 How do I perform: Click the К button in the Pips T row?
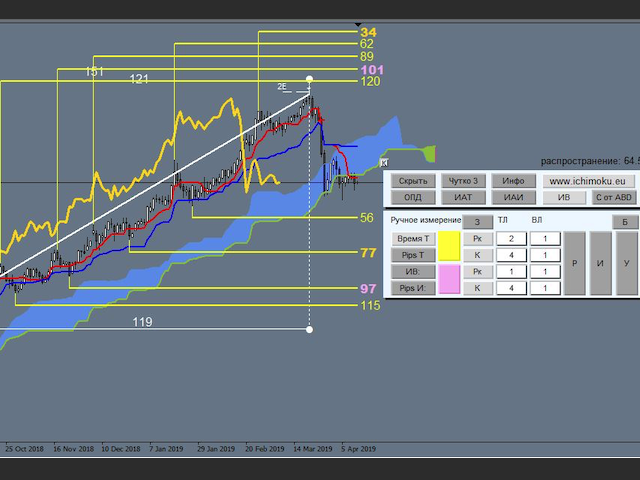coord(478,255)
